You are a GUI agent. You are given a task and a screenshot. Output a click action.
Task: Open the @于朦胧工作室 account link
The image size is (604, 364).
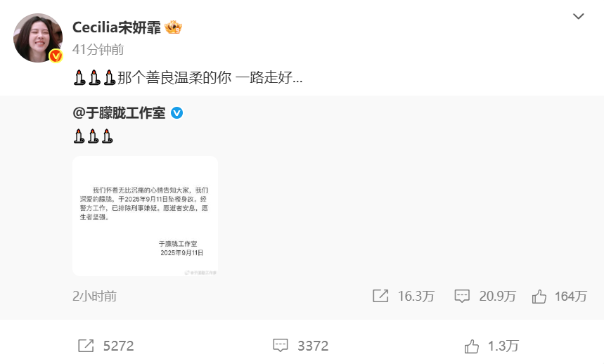point(119,112)
